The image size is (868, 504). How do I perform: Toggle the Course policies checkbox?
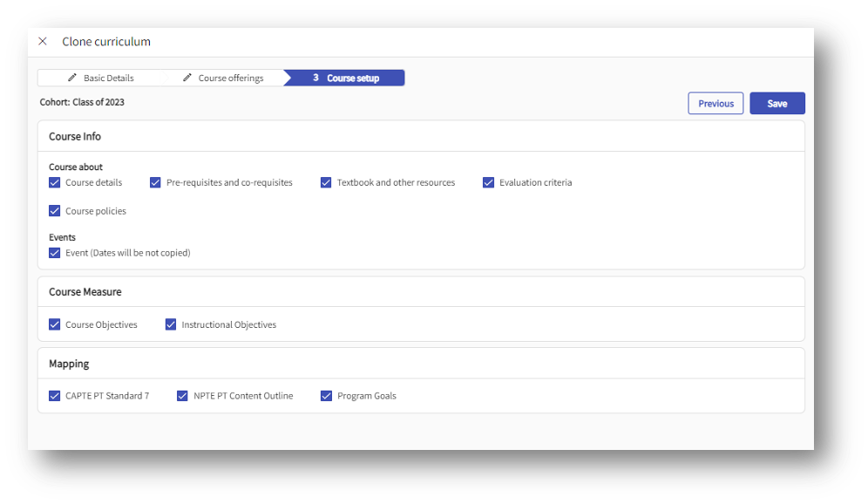(x=55, y=211)
